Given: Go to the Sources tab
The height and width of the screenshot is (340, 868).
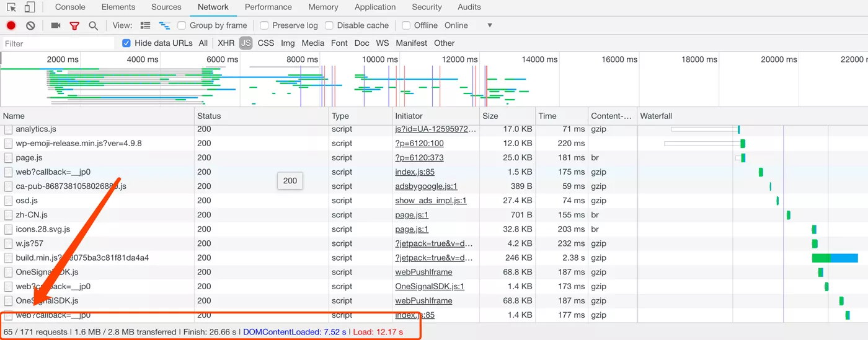Looking at the screenshot, I should (166, 7).
